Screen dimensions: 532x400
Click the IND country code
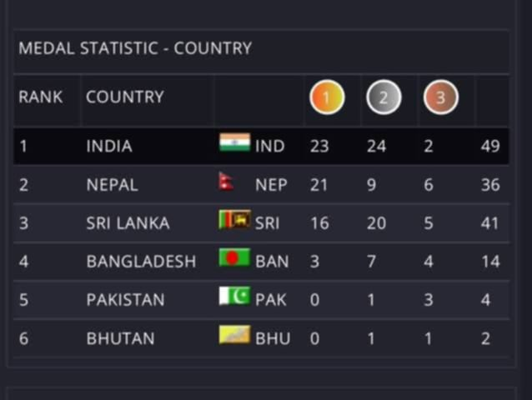[269, 146]
